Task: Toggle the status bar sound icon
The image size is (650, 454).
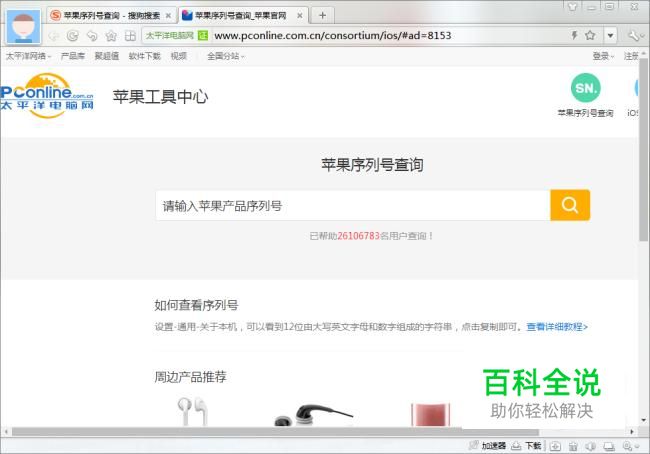Action: [591, 446]
